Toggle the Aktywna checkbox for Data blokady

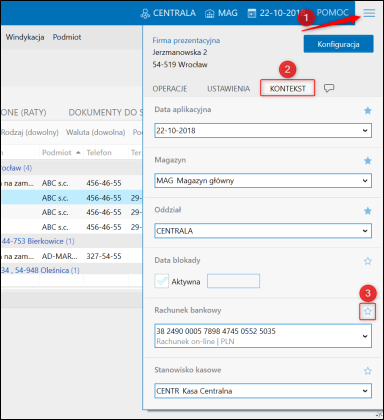(x=162, y=281)
